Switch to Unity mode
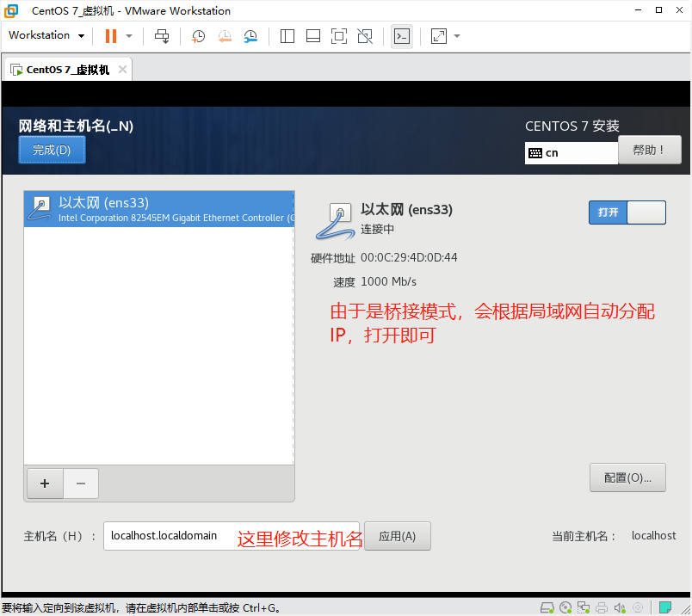The height and width of the screenshot is (616, 692). [x=365, y=36]
